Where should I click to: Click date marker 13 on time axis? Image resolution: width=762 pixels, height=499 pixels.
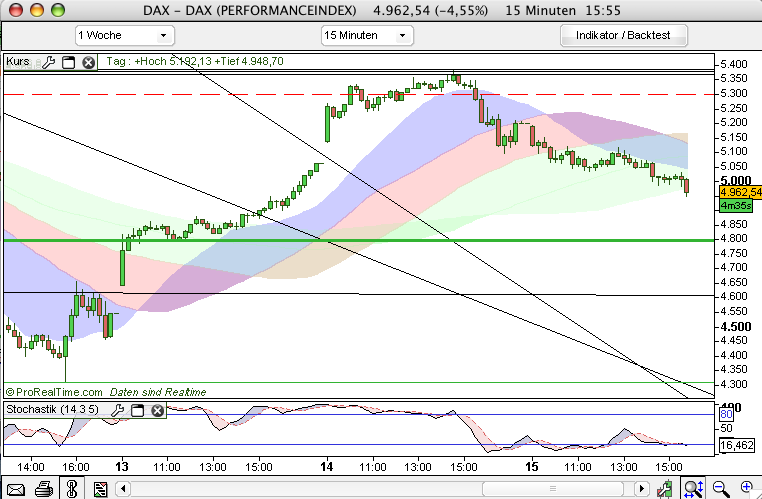[x=121, y=467]
